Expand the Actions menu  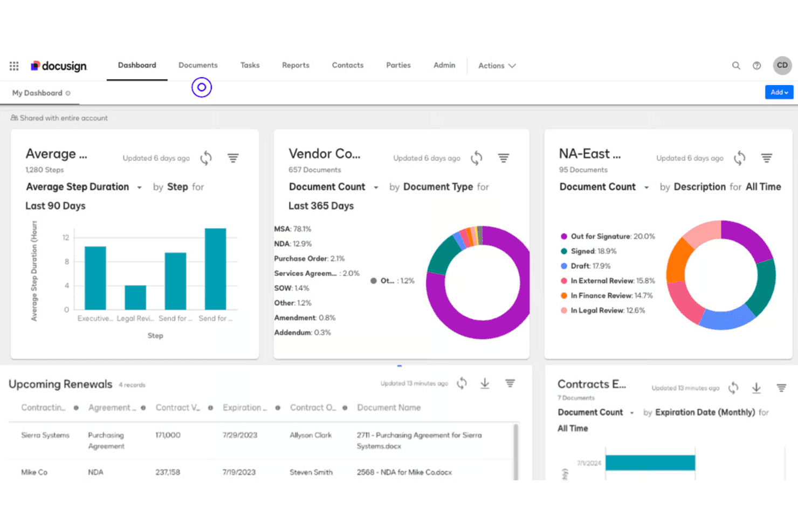point(497,66)
